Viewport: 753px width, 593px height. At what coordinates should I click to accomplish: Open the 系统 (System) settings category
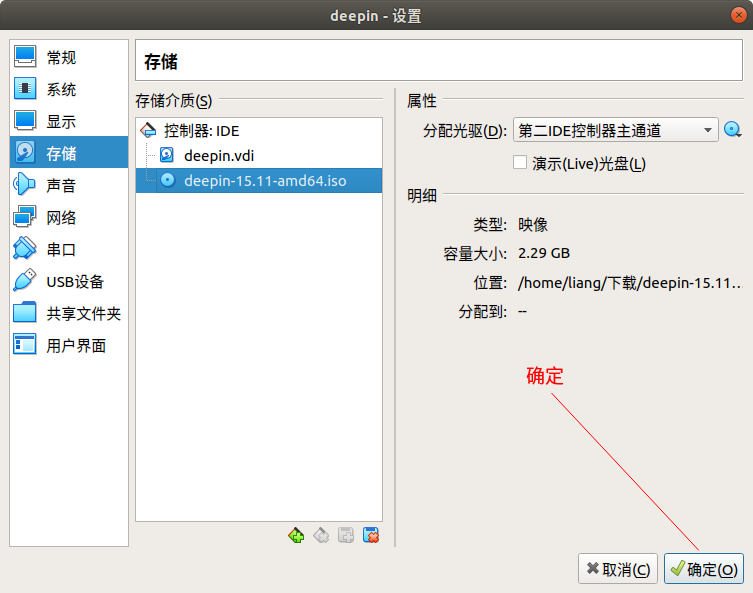point(69,89)
